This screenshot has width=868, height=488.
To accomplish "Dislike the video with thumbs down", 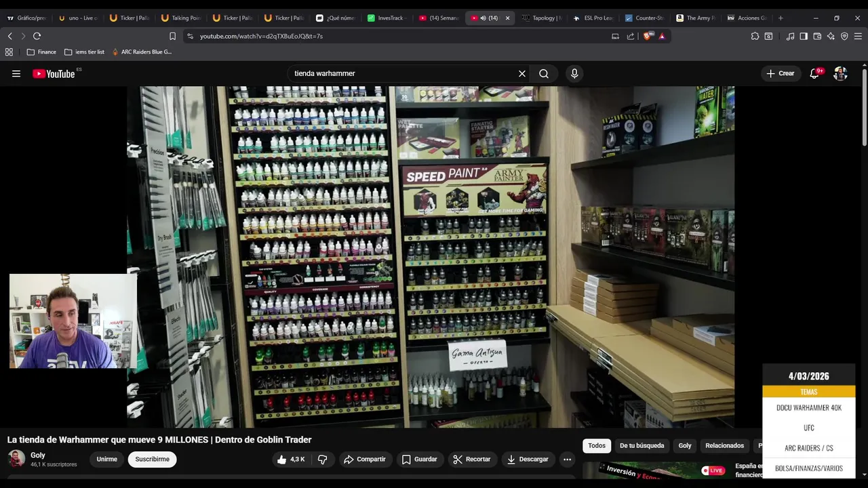I will [x=323, y=460].
